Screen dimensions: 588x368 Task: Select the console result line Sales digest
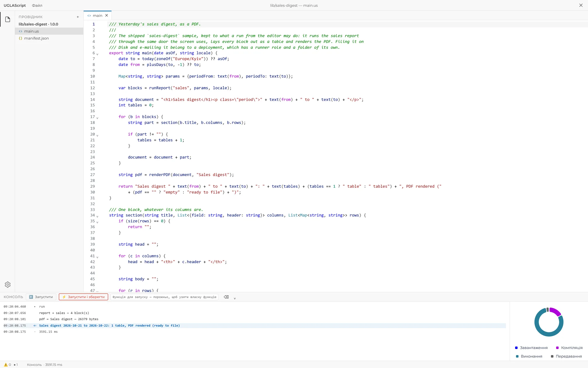(254, 326)
